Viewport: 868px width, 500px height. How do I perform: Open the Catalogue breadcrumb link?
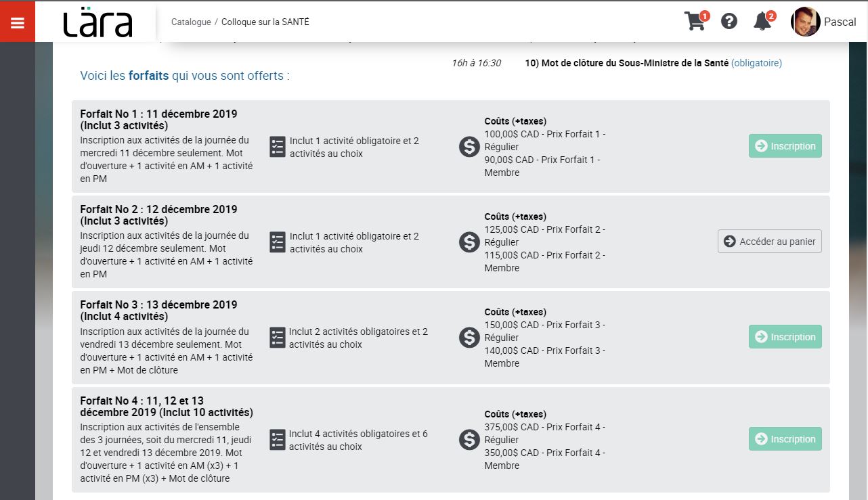tap(191, 22)
